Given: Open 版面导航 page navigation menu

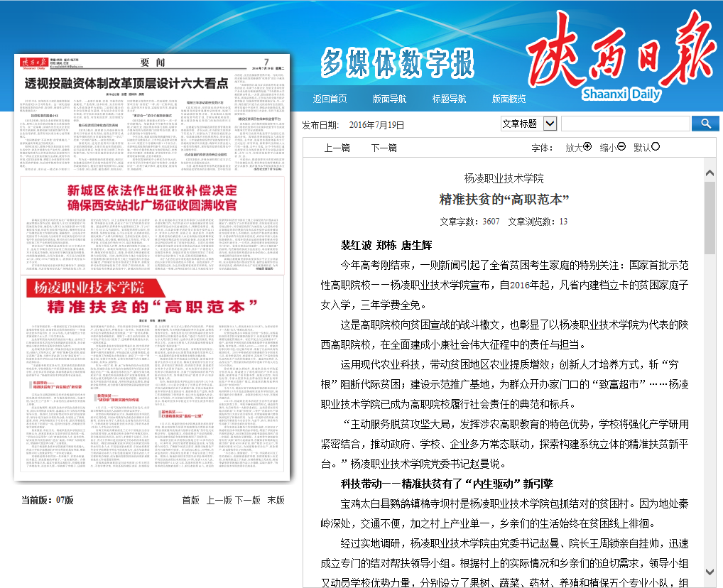Looking at the screenshot, I should 390,99.
